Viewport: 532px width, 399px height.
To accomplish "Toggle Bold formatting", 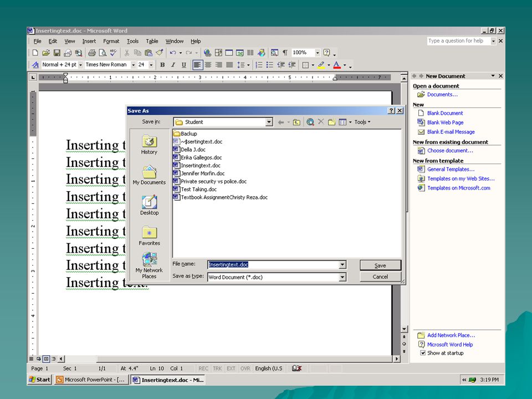I will [162, 65].
